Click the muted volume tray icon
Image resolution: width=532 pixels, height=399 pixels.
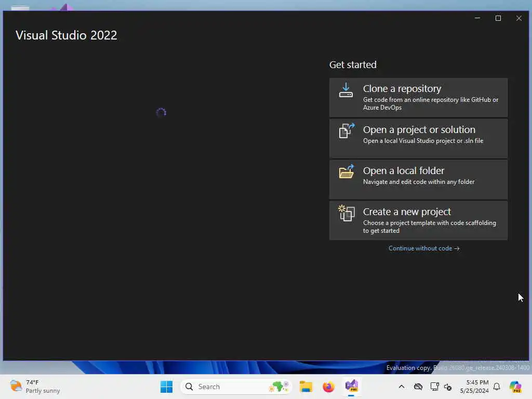pos(448,387)
